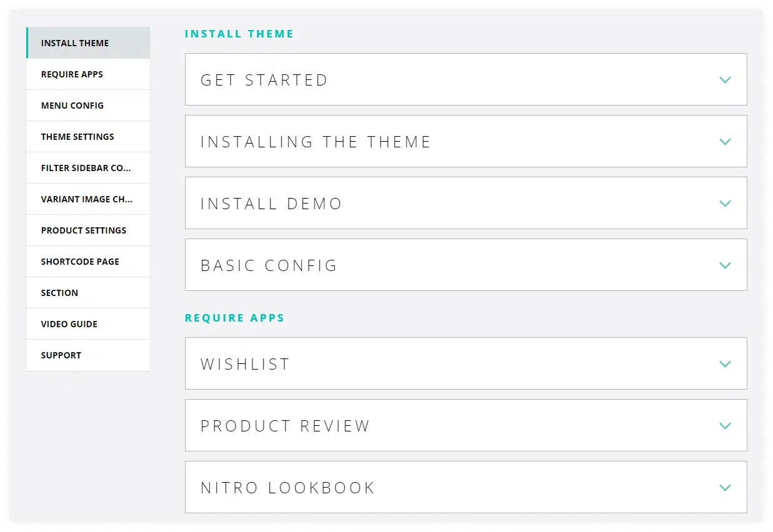Image resolution: width=773 pixels, height=532 pixels.
Task: Click the chevron icon on Nitro Lookbook
Action: 725,488
